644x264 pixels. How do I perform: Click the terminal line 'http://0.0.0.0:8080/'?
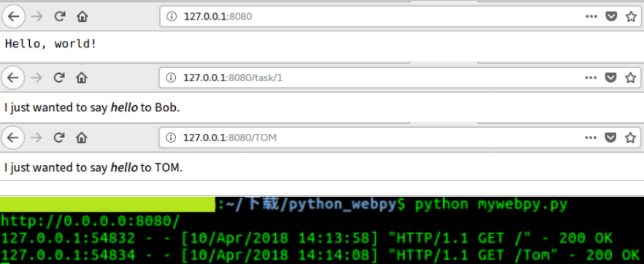pyautogui.click(x=90, y=221)
